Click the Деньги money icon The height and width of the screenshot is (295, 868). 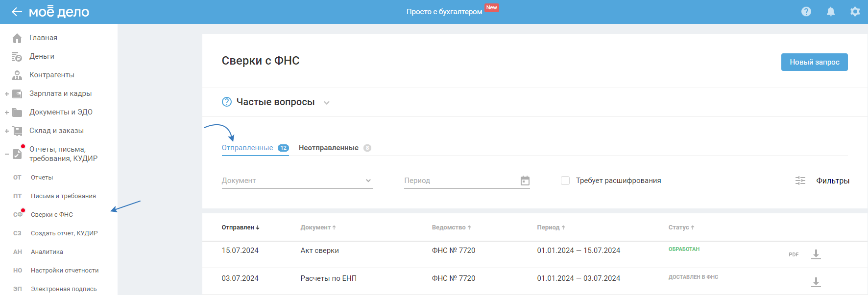(17, 57)
